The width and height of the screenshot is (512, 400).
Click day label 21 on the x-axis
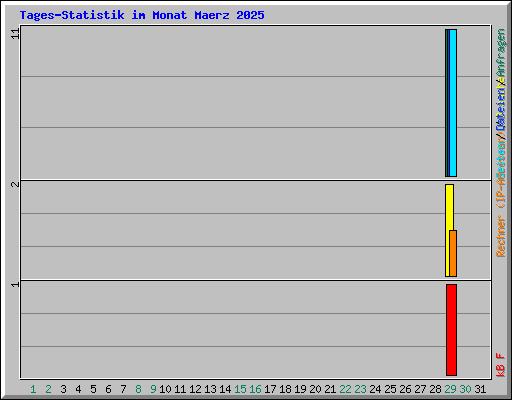pos(330,389)
